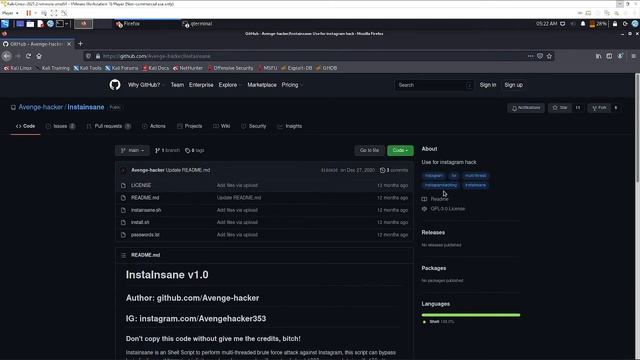
Task: Open the Projects tab
Action: click(x=189, y=126)
